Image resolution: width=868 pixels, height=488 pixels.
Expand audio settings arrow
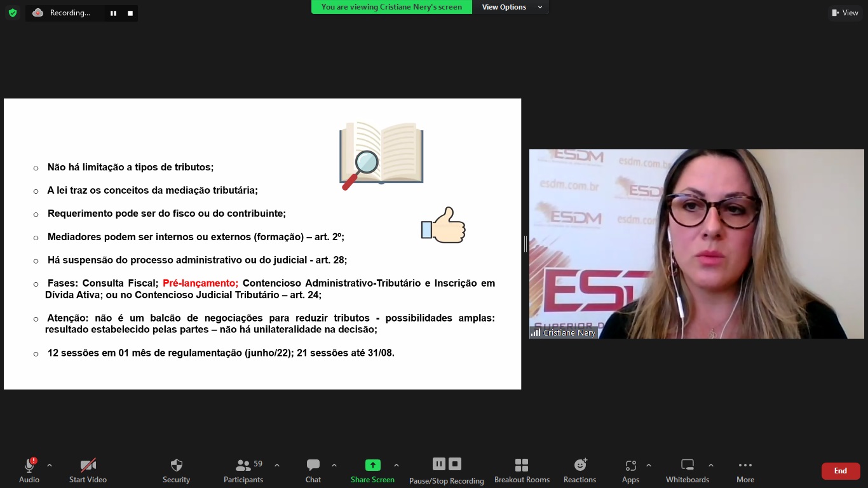[50, 465]
